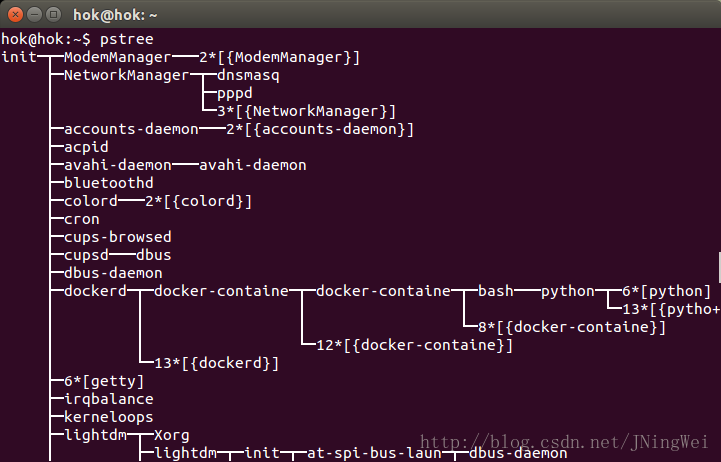This screenshot has width=721, height=462.
Task: Click the bash process under docker-containe
Action: [x=495, y=291]
